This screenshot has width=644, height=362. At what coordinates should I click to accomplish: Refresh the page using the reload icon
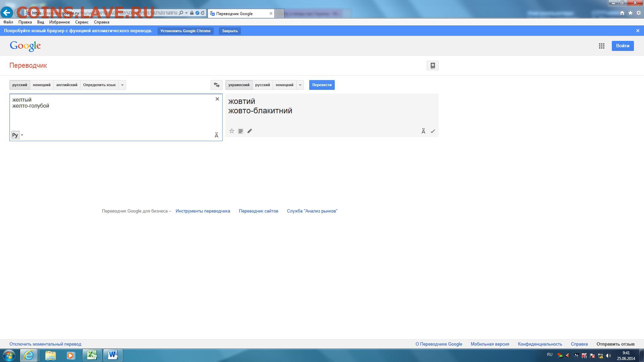point(203,13)
